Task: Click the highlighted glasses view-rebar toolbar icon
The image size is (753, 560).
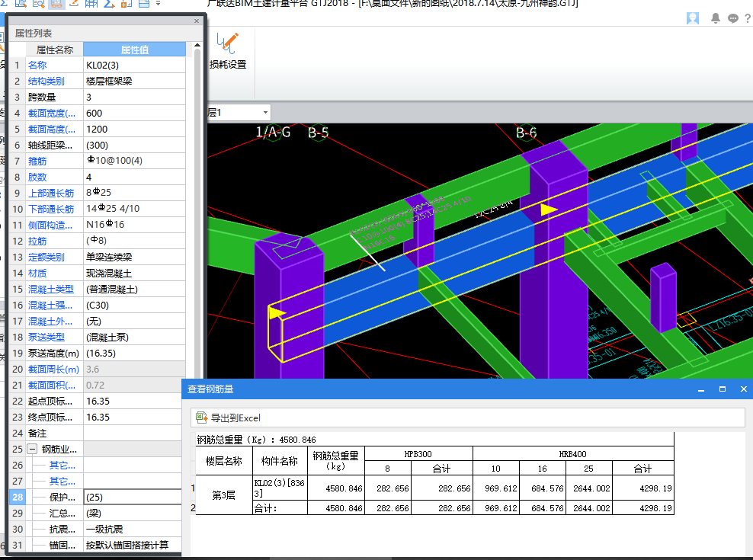Action: pyautogui.click(x=56, y=4)
